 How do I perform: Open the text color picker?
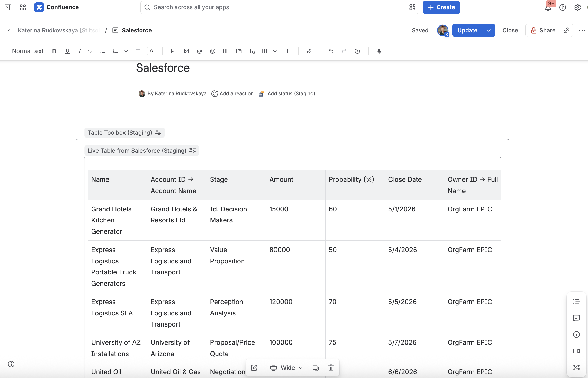coord(151,51)
